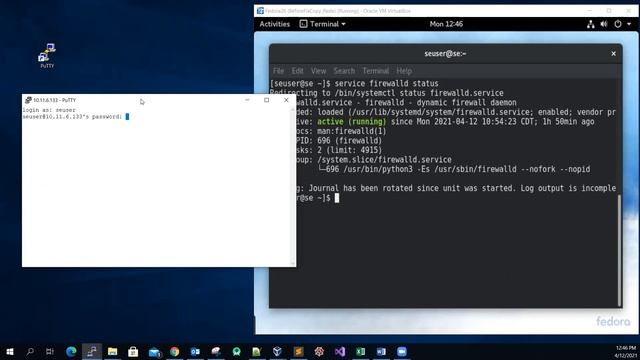The width and height of the screenshot is (640, 360).
Task: Click the "PID: 696 (firewalld)" line
Action: pos(339,141)
